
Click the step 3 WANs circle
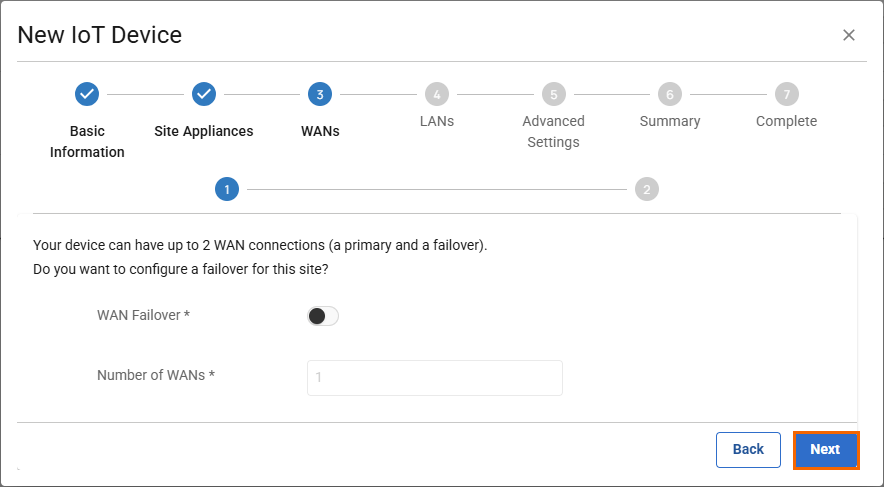320,94
